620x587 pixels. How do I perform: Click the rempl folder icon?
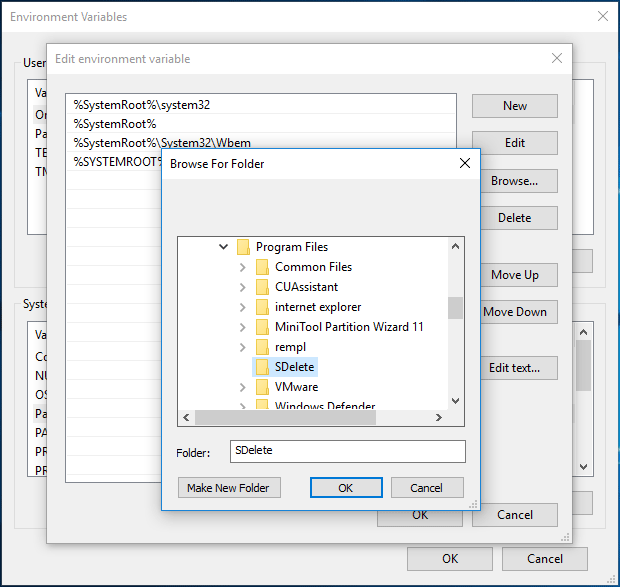pos(262,347)
